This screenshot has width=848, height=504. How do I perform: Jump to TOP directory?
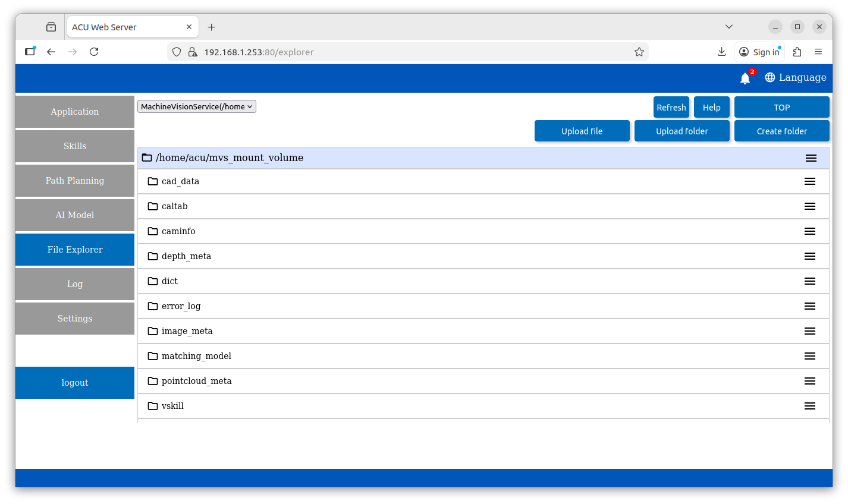click(782, 107)
